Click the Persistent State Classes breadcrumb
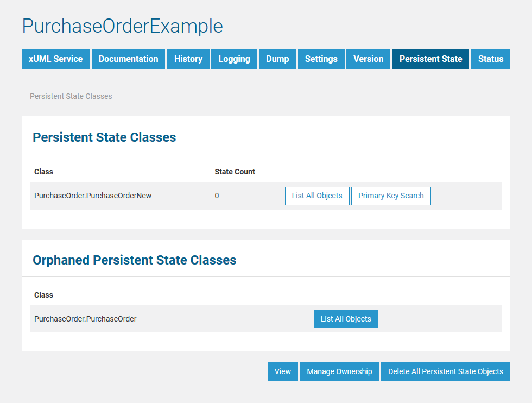The height and width of the screenshot is (403, 532). click(x=71, y=96)
